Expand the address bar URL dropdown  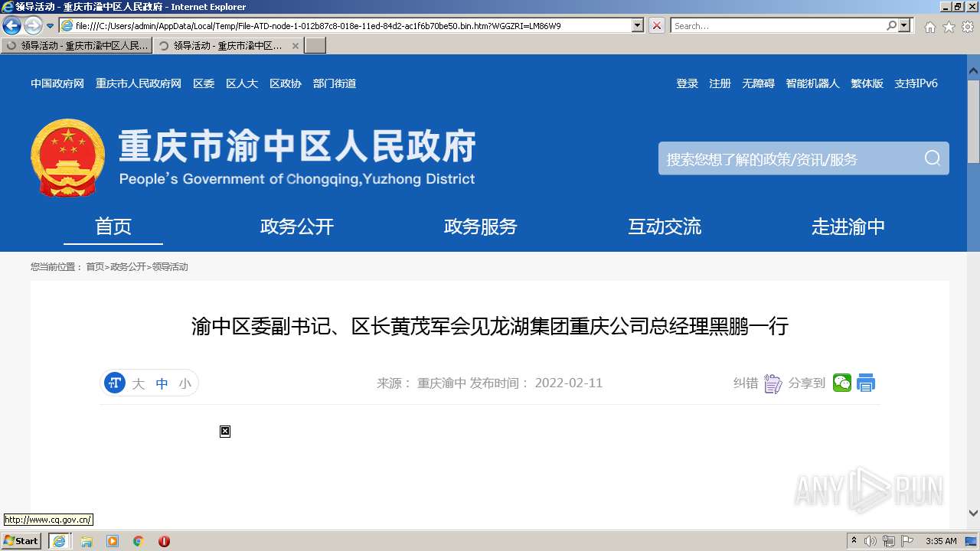pos(637,25)
